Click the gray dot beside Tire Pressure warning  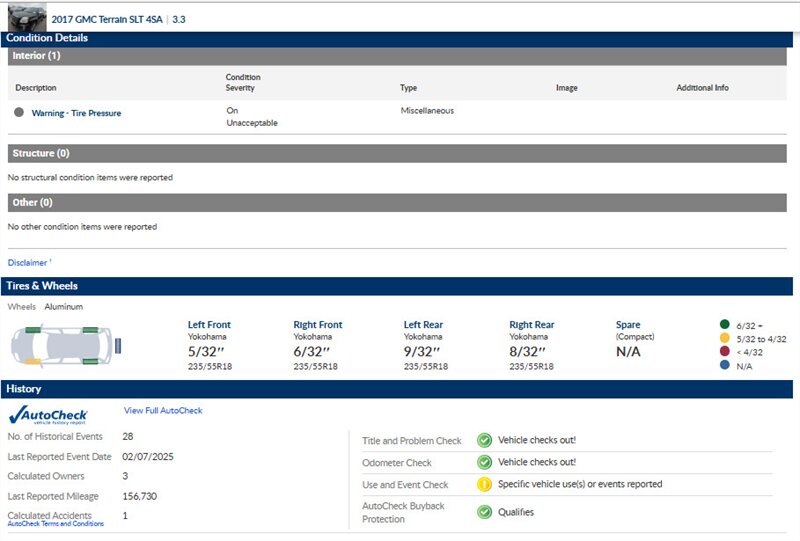(x=19, y=113)
